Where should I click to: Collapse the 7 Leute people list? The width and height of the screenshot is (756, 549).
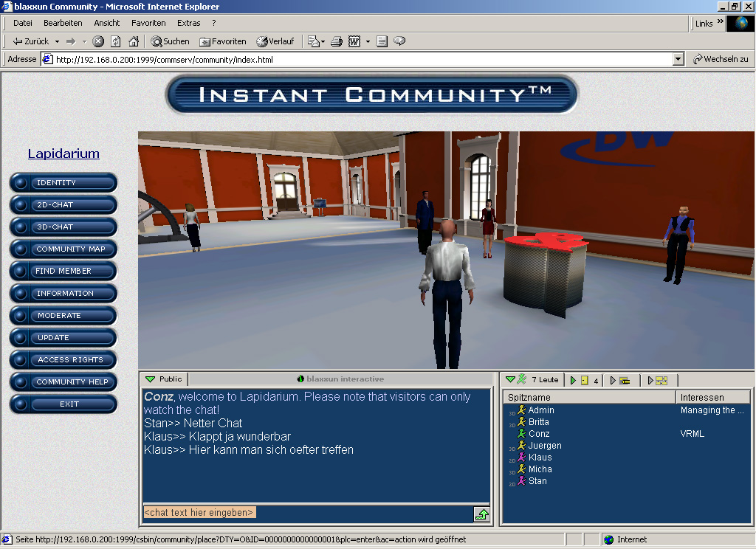[x=510, y=380]
